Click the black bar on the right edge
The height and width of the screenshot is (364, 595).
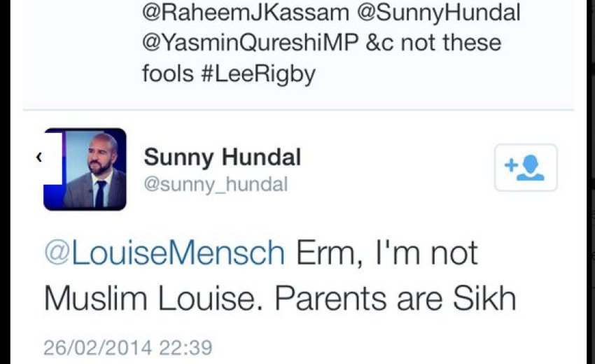(x=588, y=182)
